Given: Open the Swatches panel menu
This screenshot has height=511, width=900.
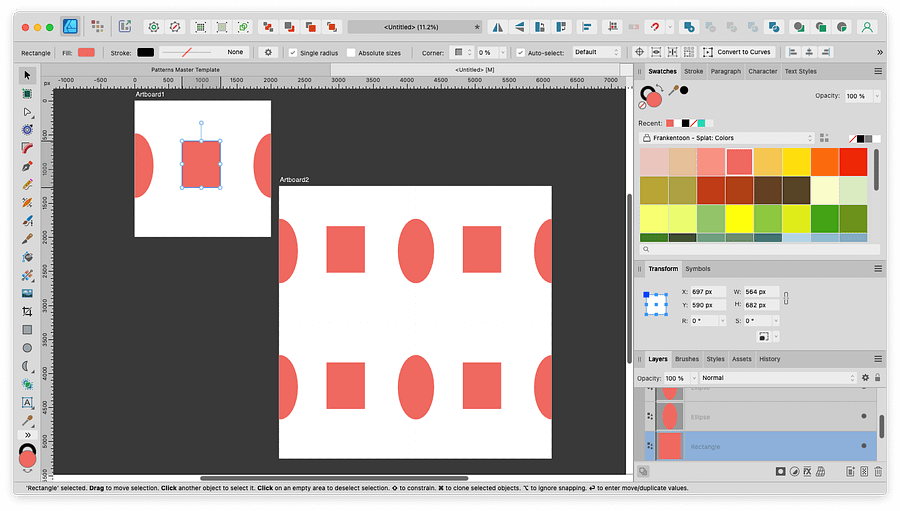Looking at the screenshot, I should pyautogui.click(x=878, y=71).
